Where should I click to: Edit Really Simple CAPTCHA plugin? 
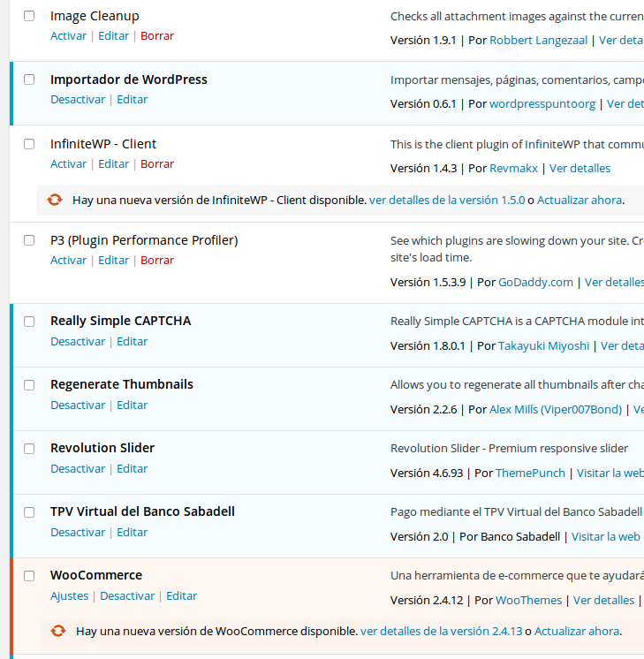point(132,341)
